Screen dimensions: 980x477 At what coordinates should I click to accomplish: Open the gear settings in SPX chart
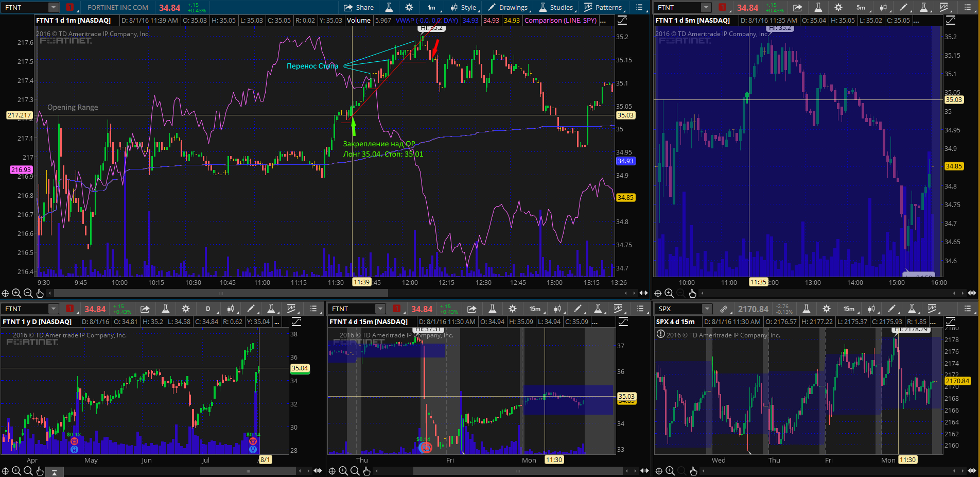827,309
